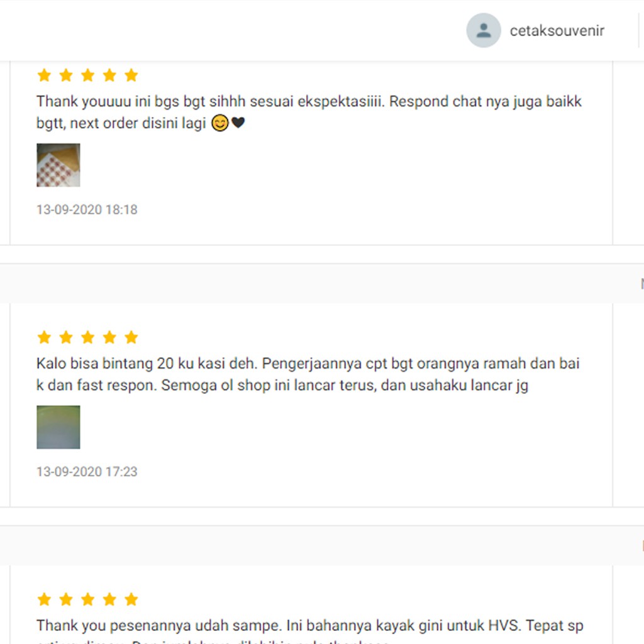644x644 pixels.
Task: Select fifth star of the 17:23 review
Action: click(x=131, y=337)
